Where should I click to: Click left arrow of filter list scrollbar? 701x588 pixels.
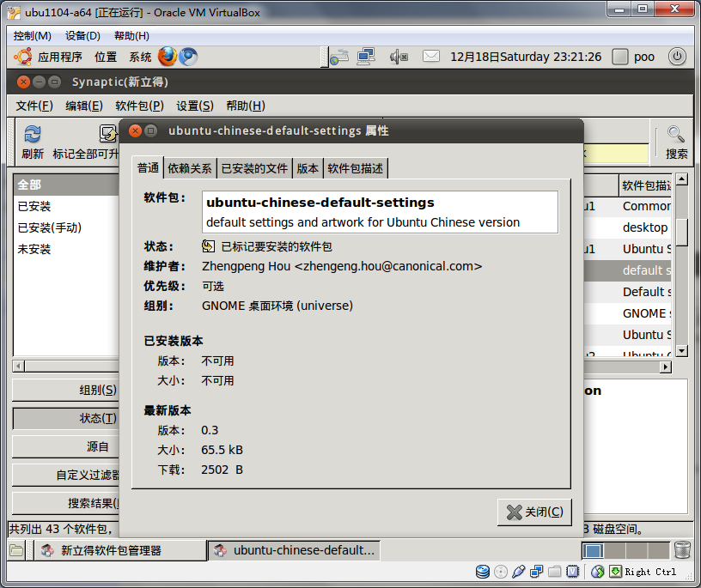coord(18,367)
